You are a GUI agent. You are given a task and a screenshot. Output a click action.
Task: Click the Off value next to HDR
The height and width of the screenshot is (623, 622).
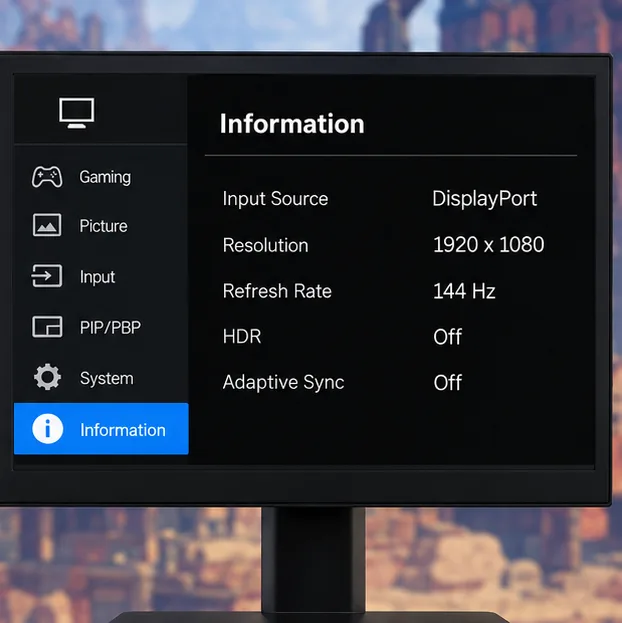[x=448, y=337]
